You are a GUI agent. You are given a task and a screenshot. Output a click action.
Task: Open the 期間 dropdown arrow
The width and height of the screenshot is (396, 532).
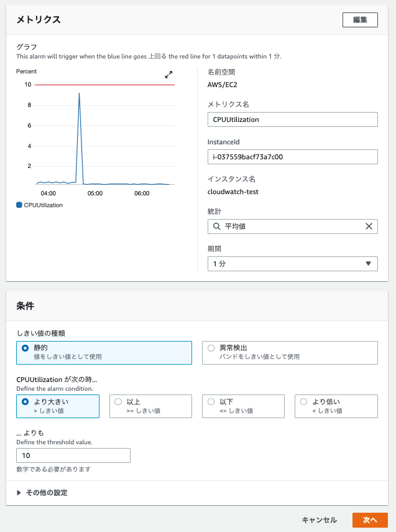click(x=368, y=264)
